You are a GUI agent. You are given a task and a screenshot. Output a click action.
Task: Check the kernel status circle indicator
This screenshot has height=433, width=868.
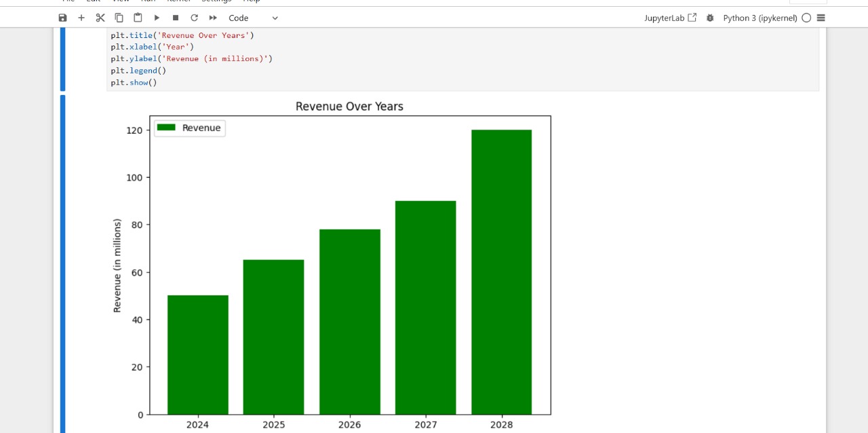(x=806, y=18)
